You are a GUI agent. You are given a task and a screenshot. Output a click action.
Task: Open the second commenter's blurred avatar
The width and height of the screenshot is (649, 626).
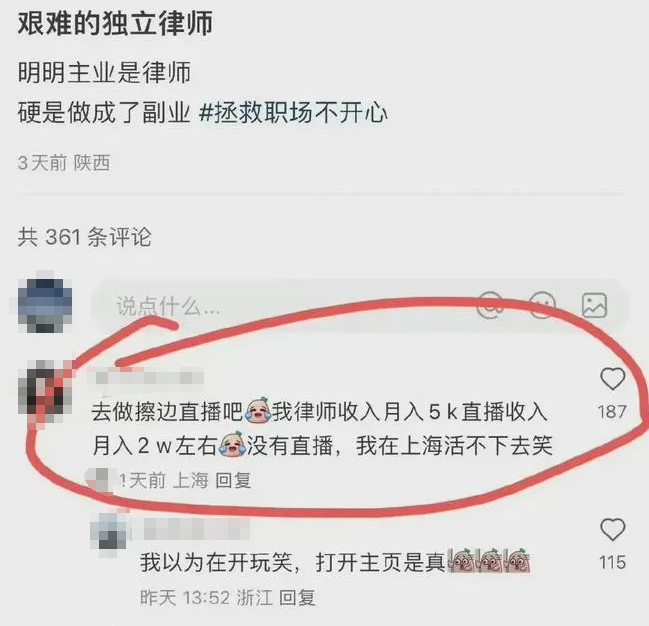click(108, 531)
